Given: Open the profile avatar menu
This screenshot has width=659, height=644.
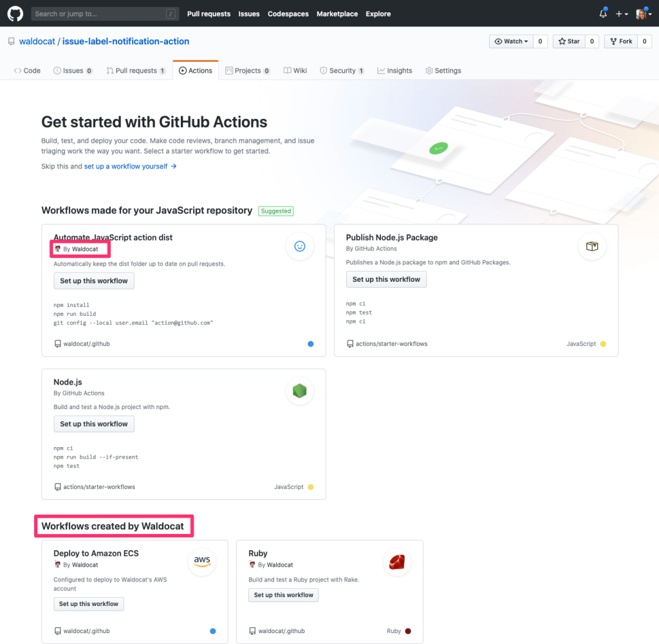Looking at the screenshot, I should coord(643,14).
